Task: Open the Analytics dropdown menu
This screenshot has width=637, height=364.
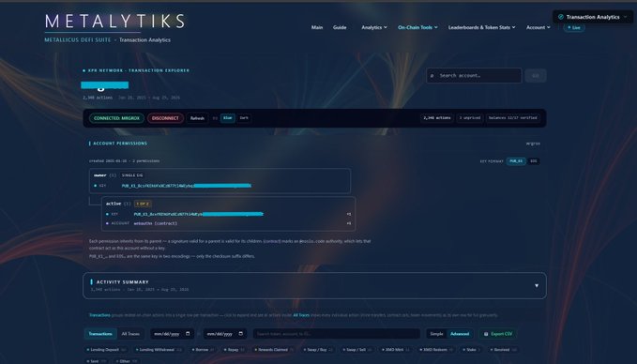Action: (374, 27)
